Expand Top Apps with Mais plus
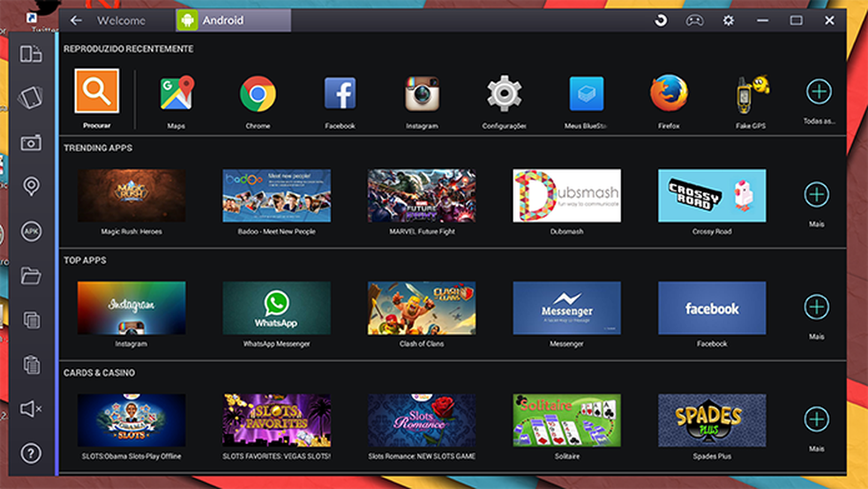 (x=817, y=307)
